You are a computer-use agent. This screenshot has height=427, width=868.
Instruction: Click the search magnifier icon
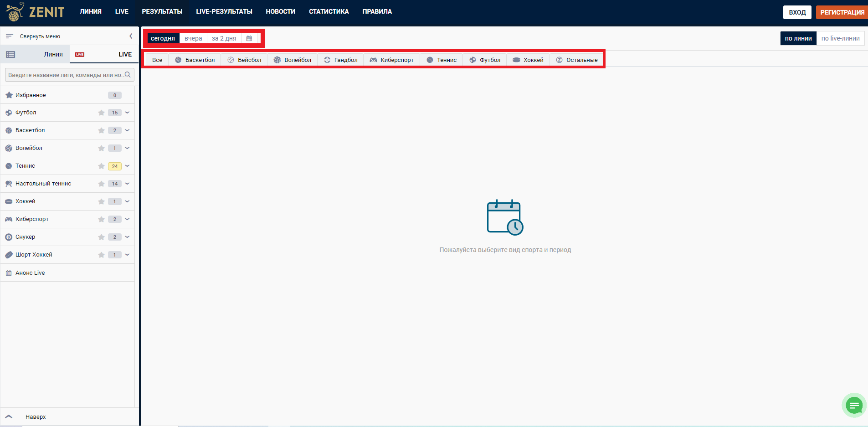(128, 74)
